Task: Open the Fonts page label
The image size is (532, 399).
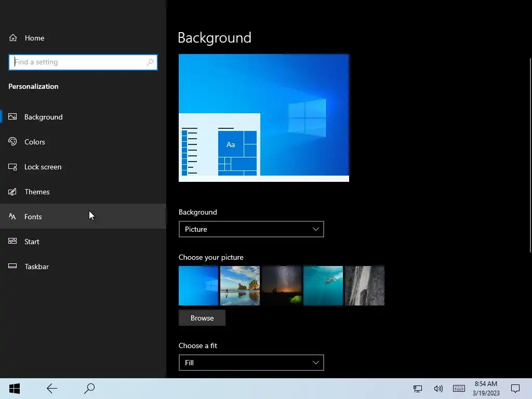Action: [x=33, y=217]
